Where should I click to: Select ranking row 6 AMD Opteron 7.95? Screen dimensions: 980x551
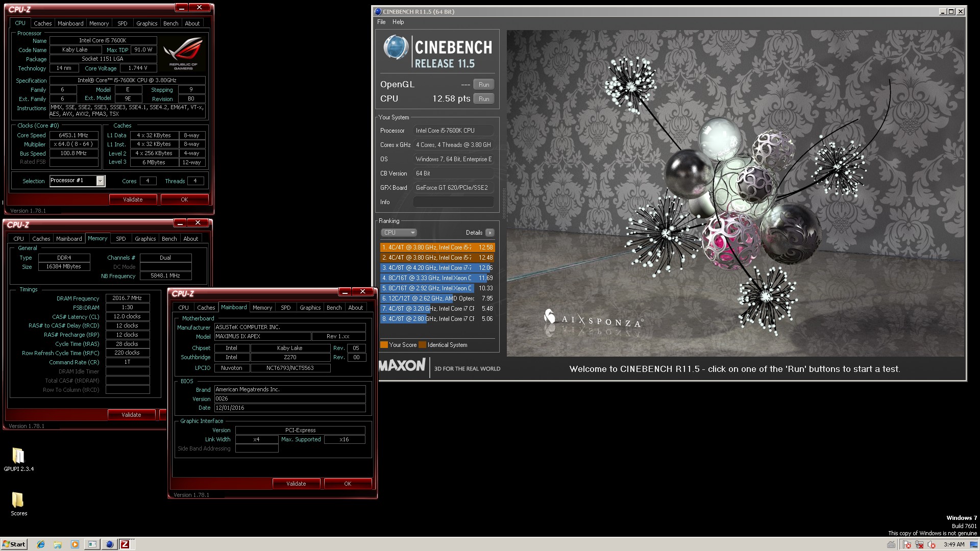tap(437, 298)
